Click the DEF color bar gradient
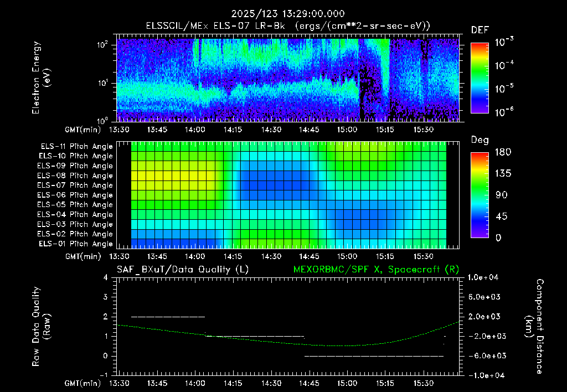The image size is (567, 392). [480, 78]
